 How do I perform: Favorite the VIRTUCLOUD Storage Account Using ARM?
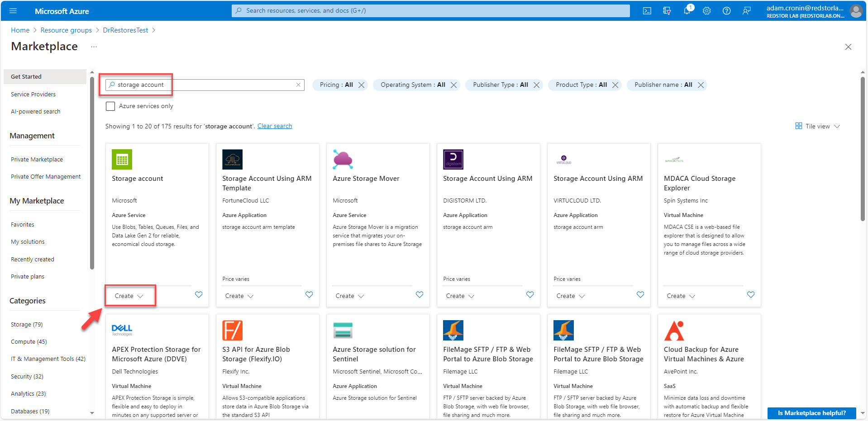click(640, 295)
